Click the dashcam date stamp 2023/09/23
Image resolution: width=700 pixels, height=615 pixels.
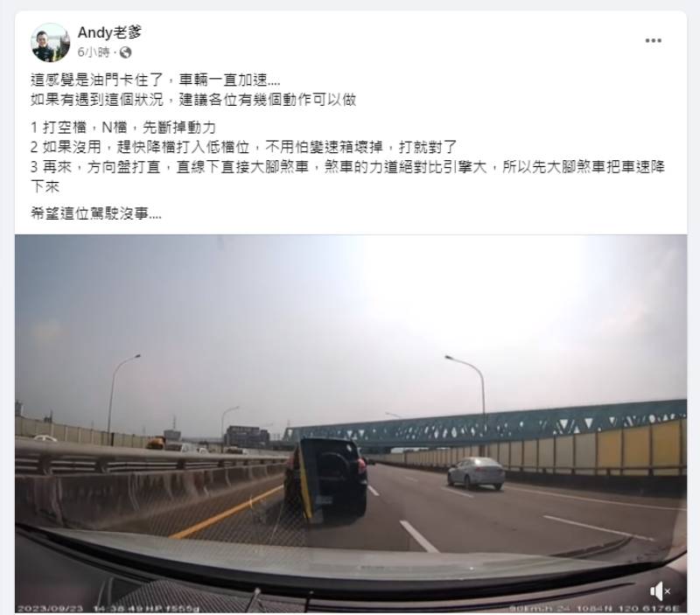point(51,608)
